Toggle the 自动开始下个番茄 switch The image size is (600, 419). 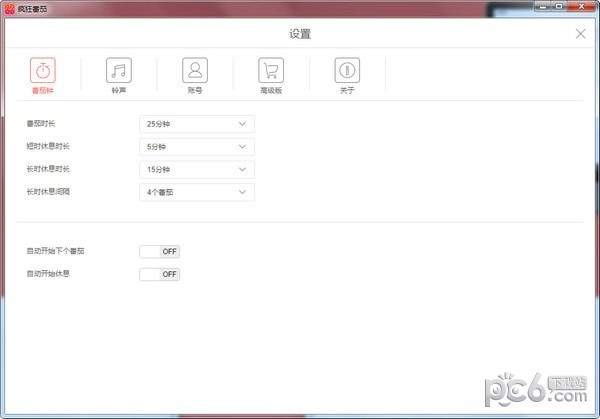pyautogui.click(x=160, y=251)
